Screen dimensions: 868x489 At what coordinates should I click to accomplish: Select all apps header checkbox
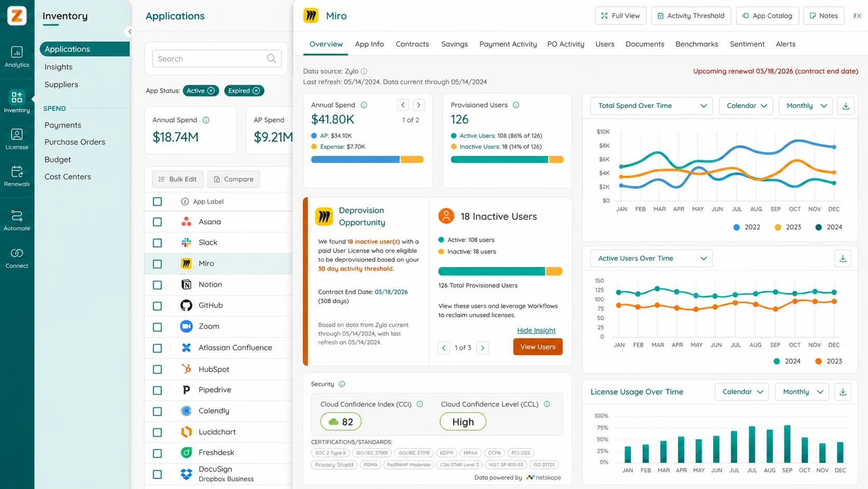157,202
